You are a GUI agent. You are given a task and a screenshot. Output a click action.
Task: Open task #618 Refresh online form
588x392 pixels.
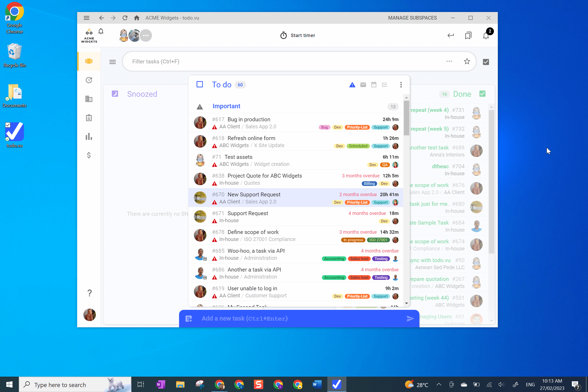296,141
